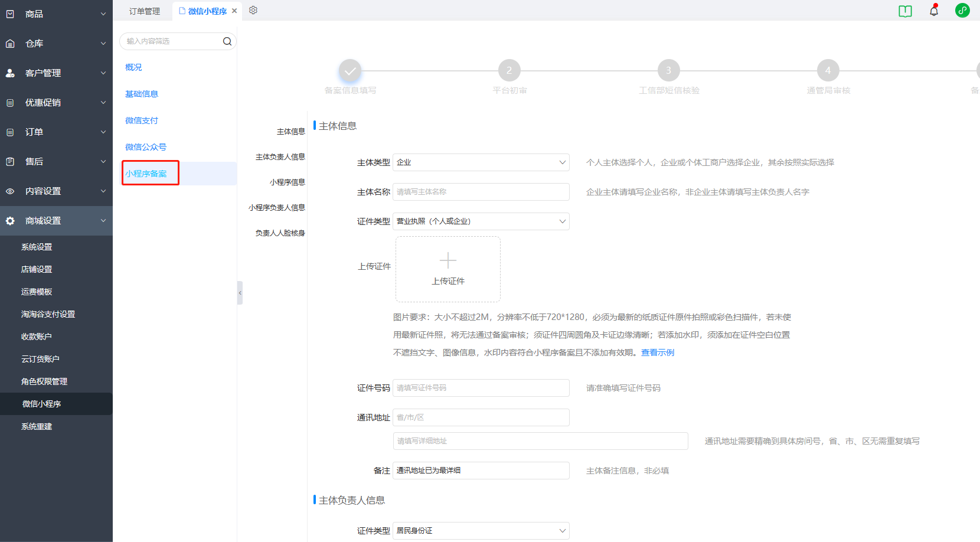Open 云订货账户 submenu item

coord(40,359)
